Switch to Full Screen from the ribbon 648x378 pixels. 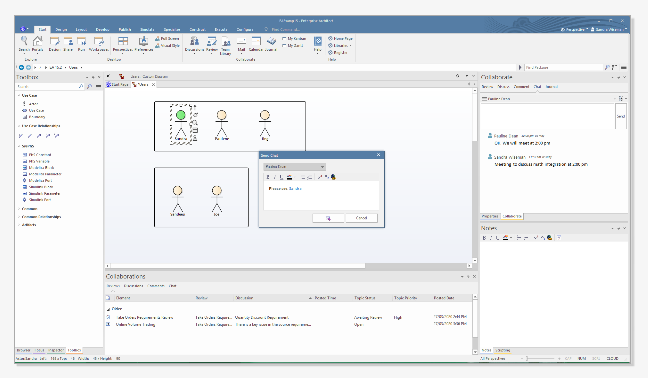[x=167, y=38]
